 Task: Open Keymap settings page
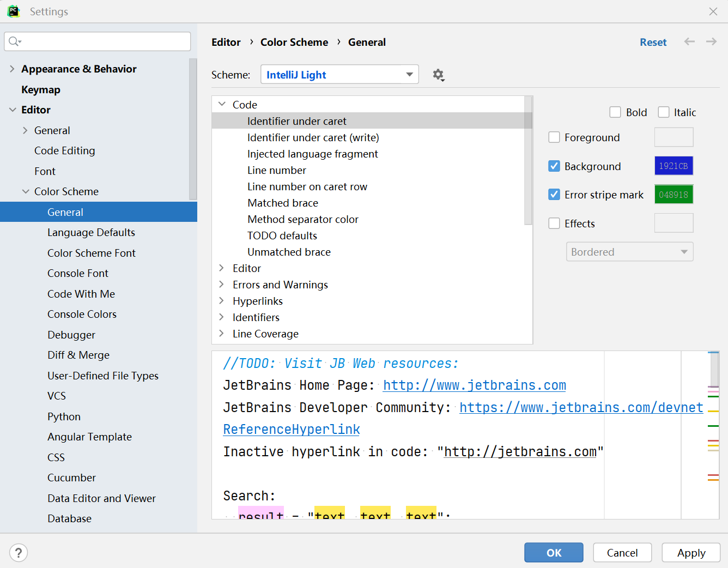(x=41, y=89)
